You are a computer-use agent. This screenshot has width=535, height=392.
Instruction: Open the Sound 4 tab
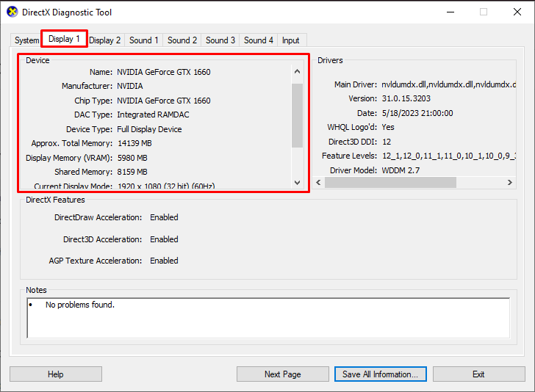258,40
